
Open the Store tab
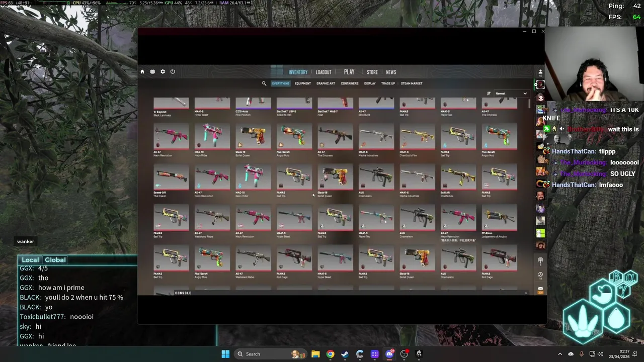point(372,72)
